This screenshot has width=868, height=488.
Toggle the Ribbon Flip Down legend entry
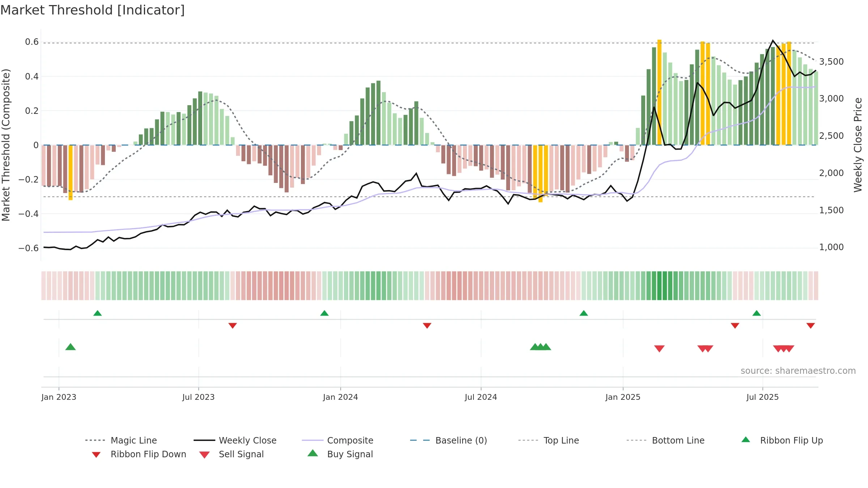tap(139, 454)
